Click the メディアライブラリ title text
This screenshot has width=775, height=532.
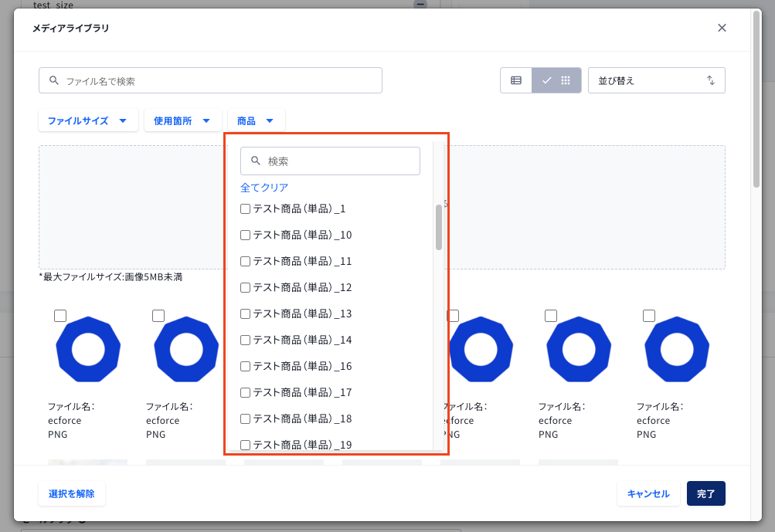pos(70,28)
